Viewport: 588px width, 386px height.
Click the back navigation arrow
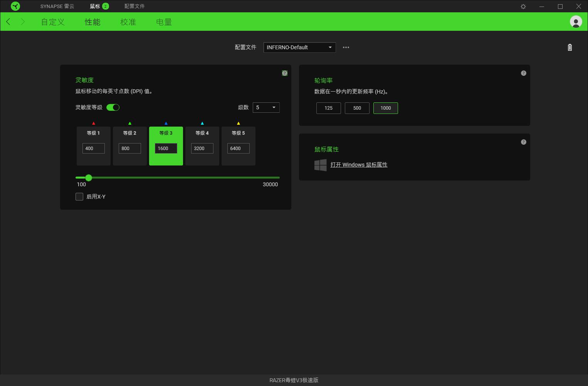[8, 22]
